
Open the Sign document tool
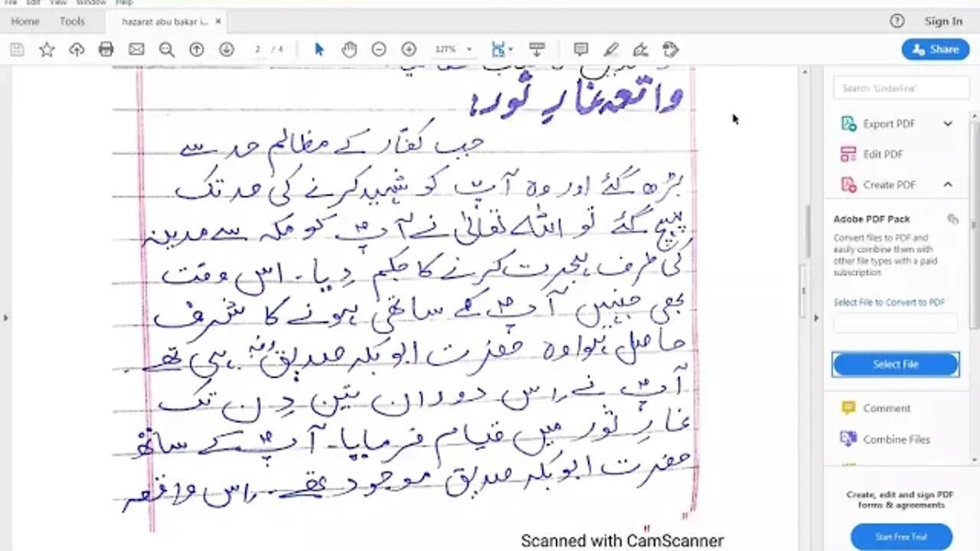pos(641,50)
